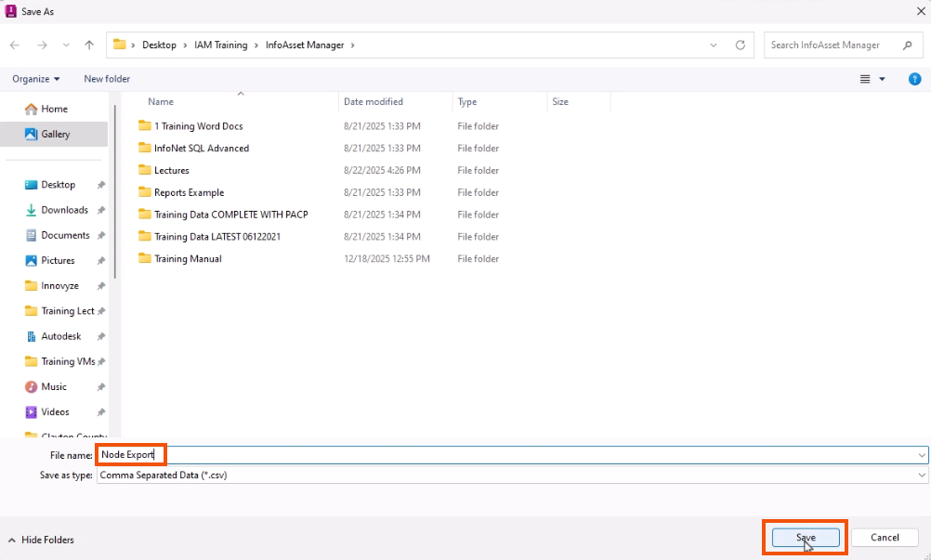
Task: Click the back navigation arrow
Action: pyautogui.click(x=15, y=45)
